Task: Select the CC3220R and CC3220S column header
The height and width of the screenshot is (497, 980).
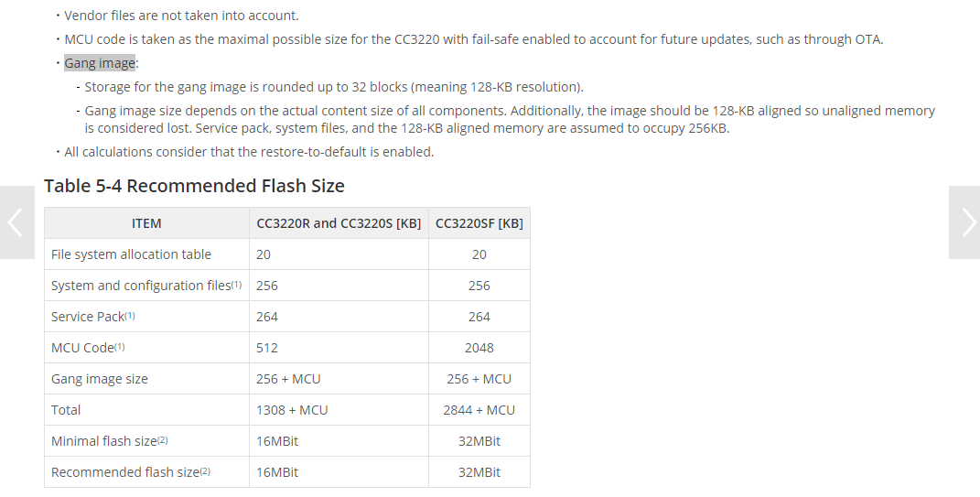Action: [x=339, y=223]
